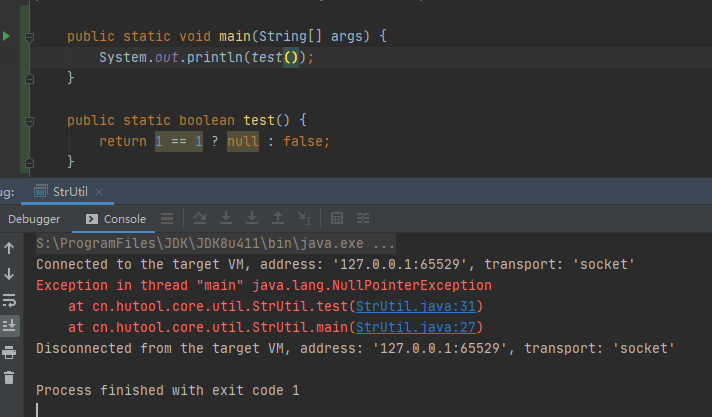
Task: Open the Evaluate Expression calculator icon
Action: pyautogui.click(x=337, y=219)
